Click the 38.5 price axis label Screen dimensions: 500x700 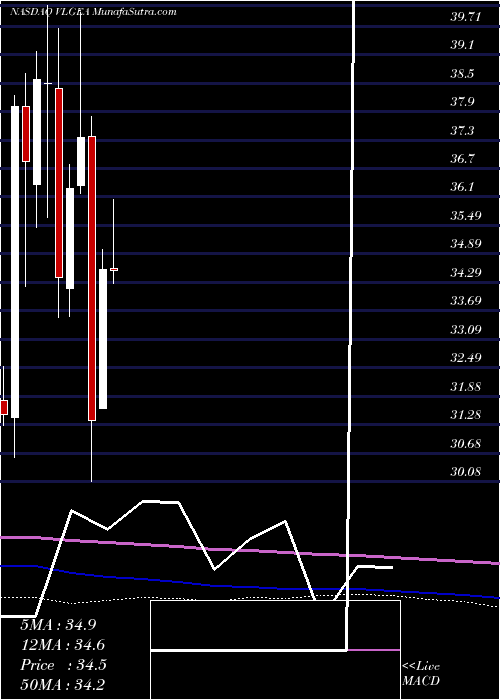[464, 74]
